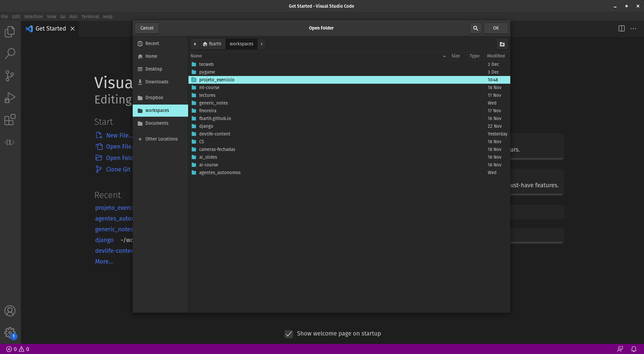The width and height of the screenshot is (644, 354).
Task: Close the Get Started tab
Action: 73,29
